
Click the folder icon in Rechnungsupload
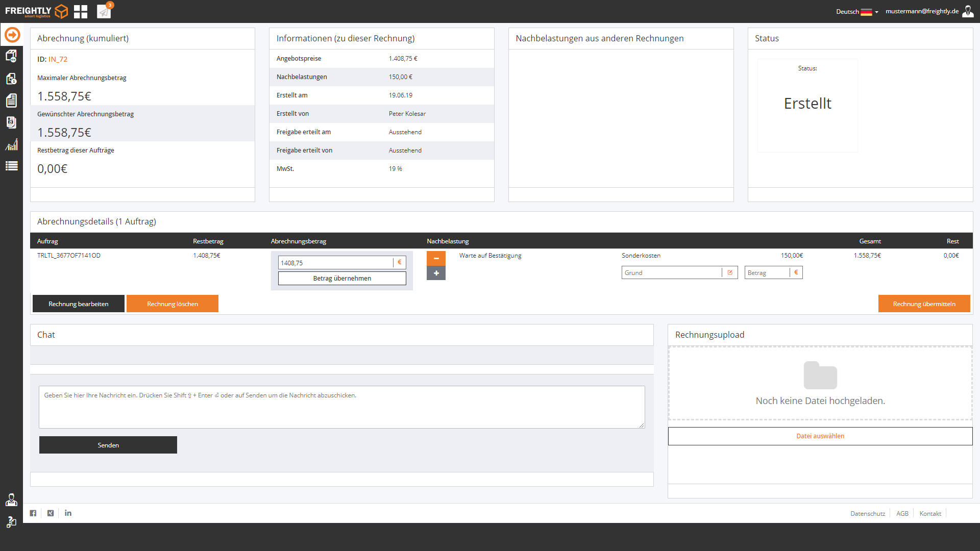point(820,375)
